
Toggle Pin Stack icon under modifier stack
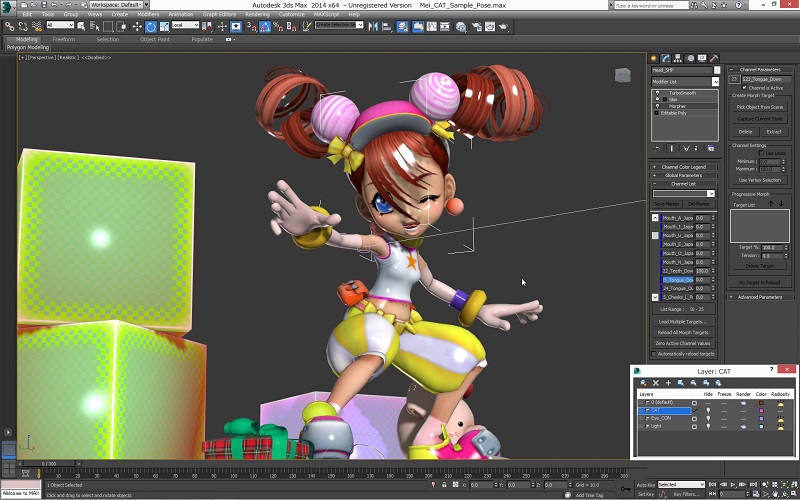point(657,148)
